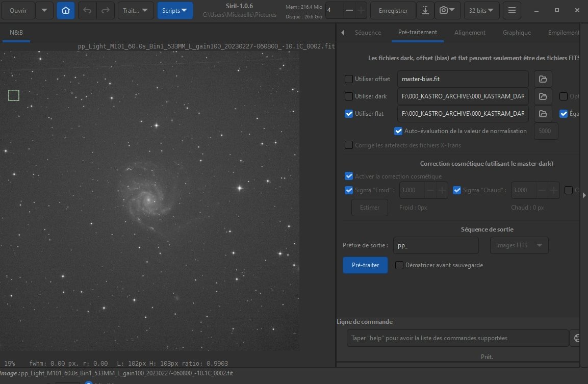Click the undo arrow icon

click(87, 11)
